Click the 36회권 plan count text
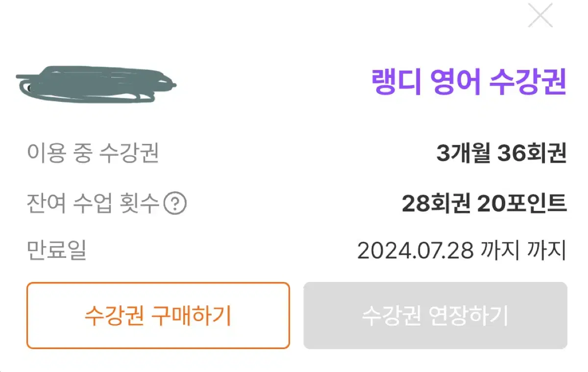Image resolution: width=588 pixels, height=372 pixels. pyautogui.click(x=532, y=154)
